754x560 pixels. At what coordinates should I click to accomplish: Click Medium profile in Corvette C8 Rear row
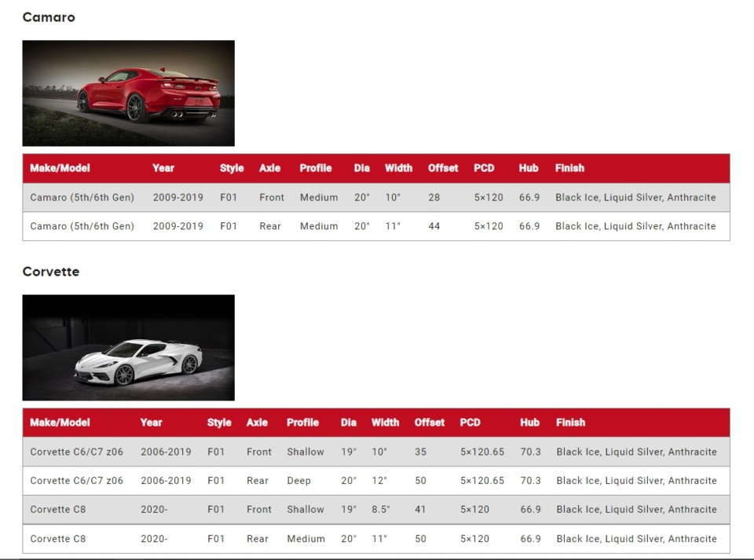coord(306,539)
